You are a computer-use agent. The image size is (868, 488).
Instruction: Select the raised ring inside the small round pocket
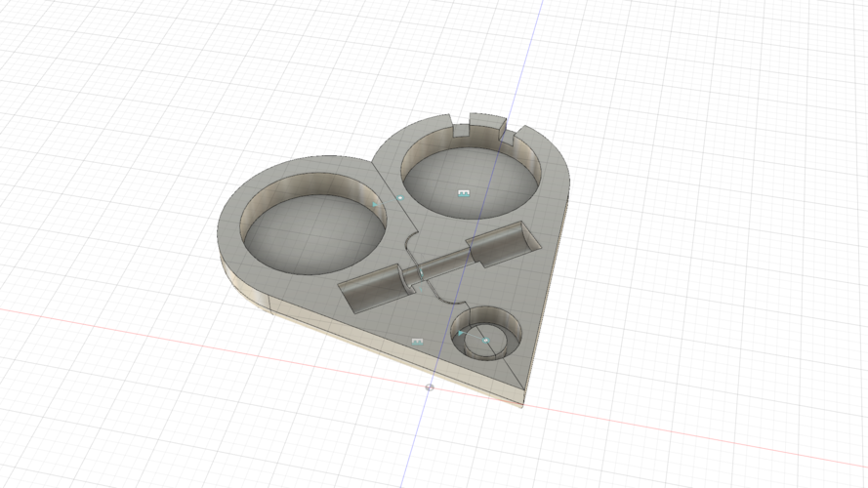(487, 342)
